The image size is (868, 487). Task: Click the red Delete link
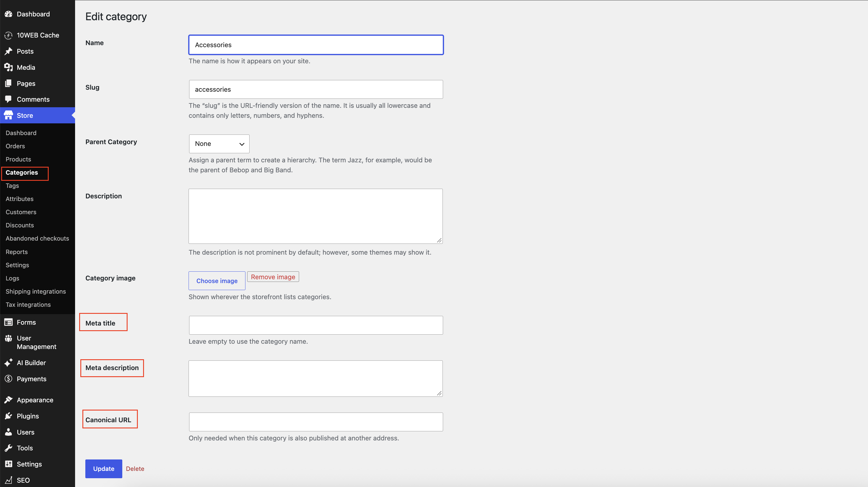[135, 469]
